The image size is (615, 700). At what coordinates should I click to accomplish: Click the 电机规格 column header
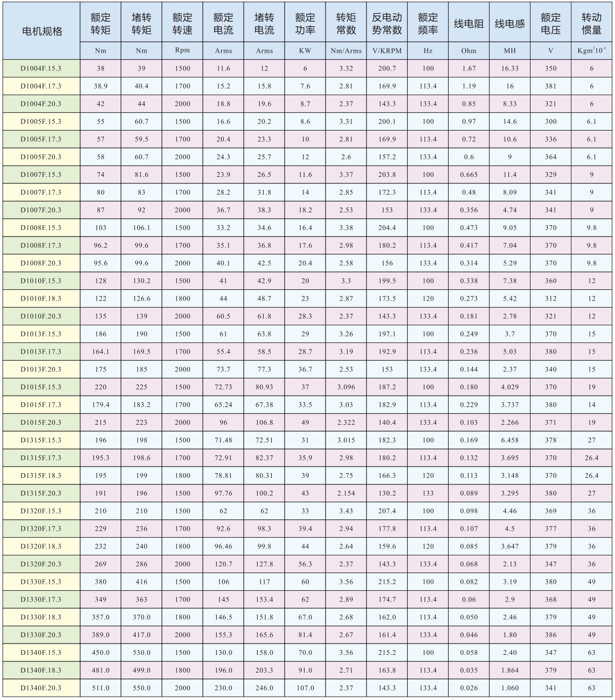coord(41,31)
